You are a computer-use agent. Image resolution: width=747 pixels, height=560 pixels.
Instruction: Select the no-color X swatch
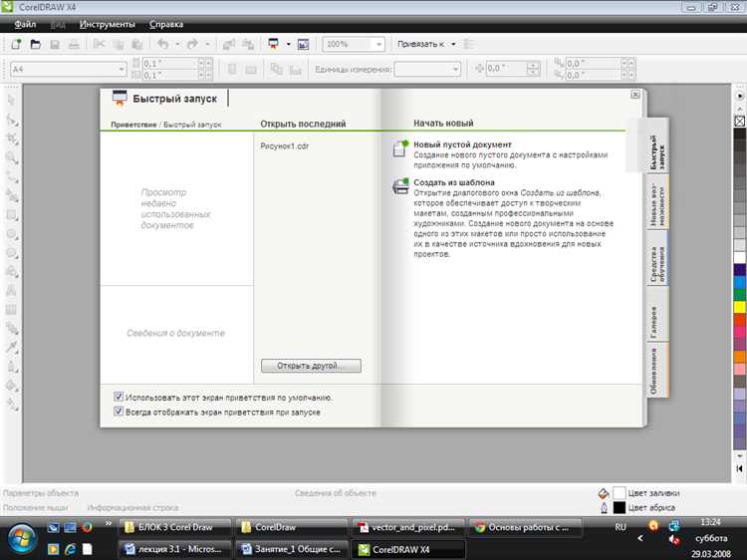pyautogui.click(x=739, y=122)
